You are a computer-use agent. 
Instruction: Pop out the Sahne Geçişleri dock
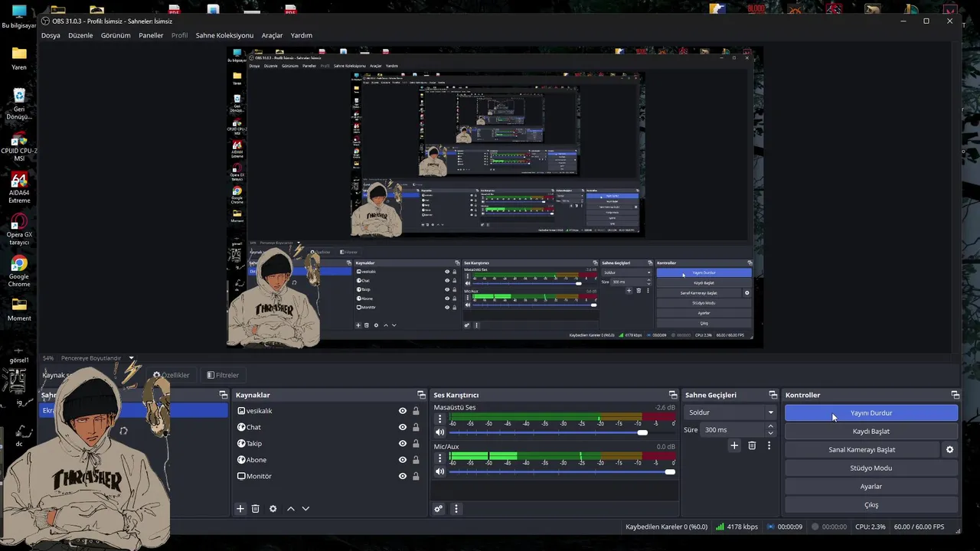[x=773, y=395]
